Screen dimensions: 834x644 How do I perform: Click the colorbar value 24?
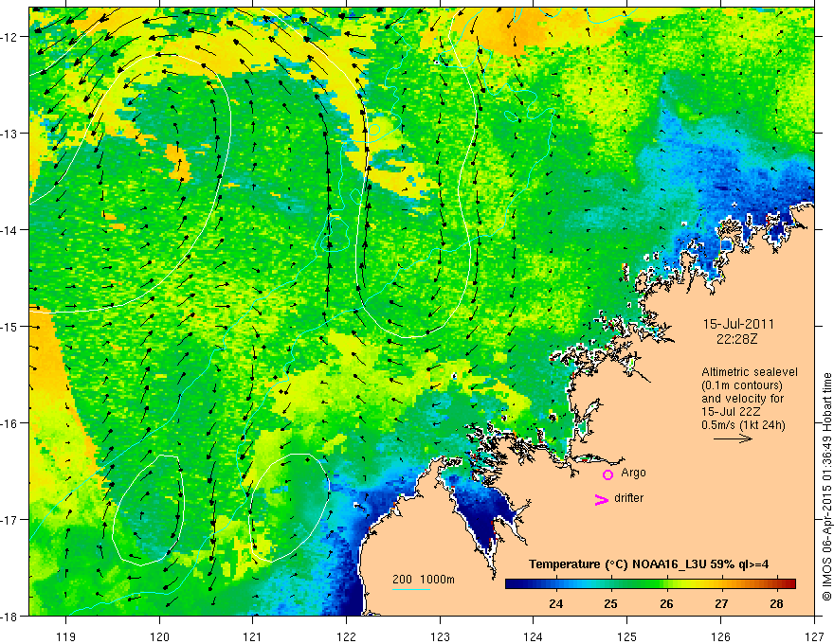[555, 603]
